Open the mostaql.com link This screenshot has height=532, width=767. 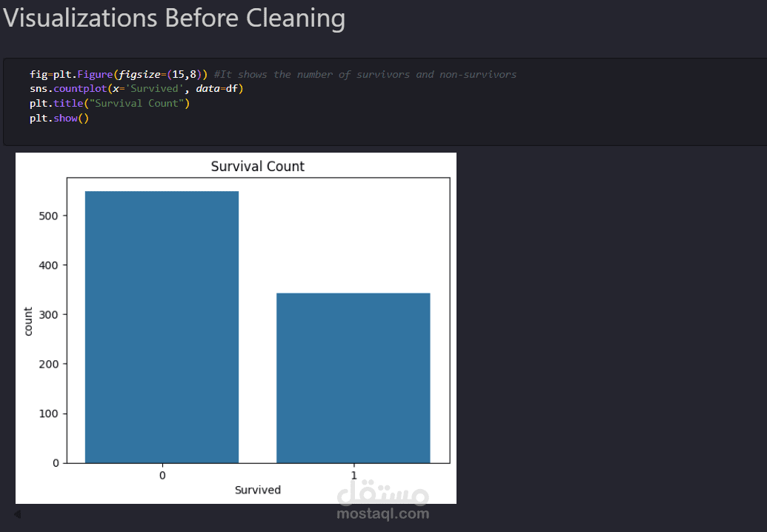tap(382, 513)
